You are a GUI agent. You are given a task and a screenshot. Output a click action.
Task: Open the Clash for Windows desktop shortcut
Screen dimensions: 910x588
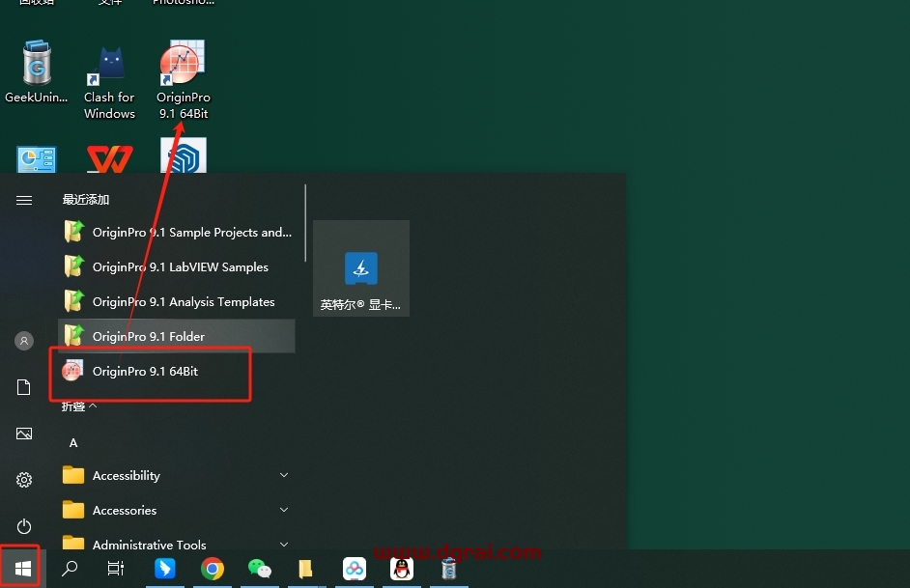click(110, 82)
